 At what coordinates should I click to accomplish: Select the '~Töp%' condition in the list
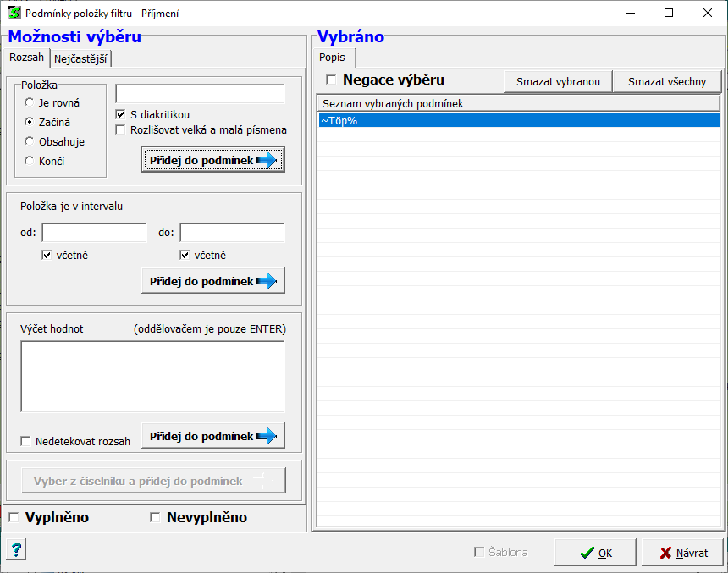(x=518, y=121)
